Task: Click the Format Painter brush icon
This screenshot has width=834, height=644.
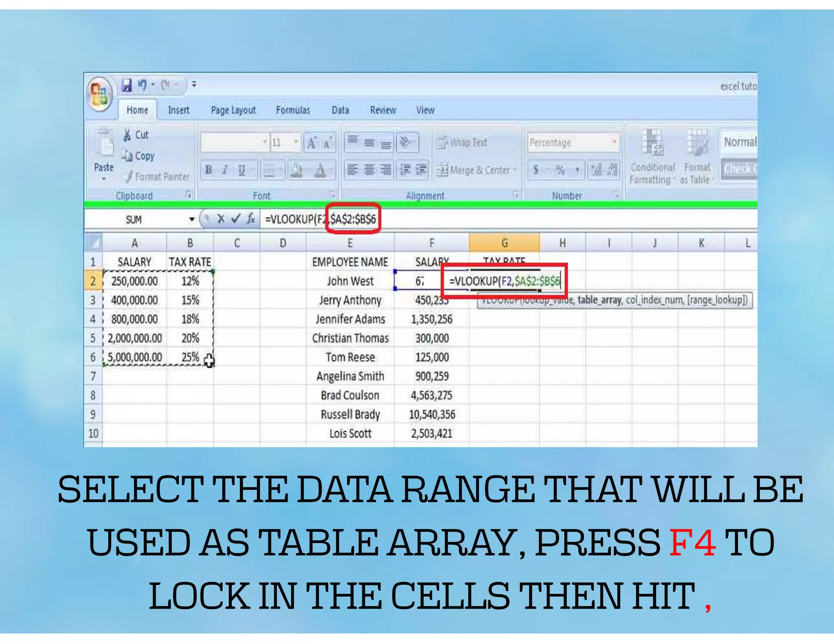Action: [128, 177]
